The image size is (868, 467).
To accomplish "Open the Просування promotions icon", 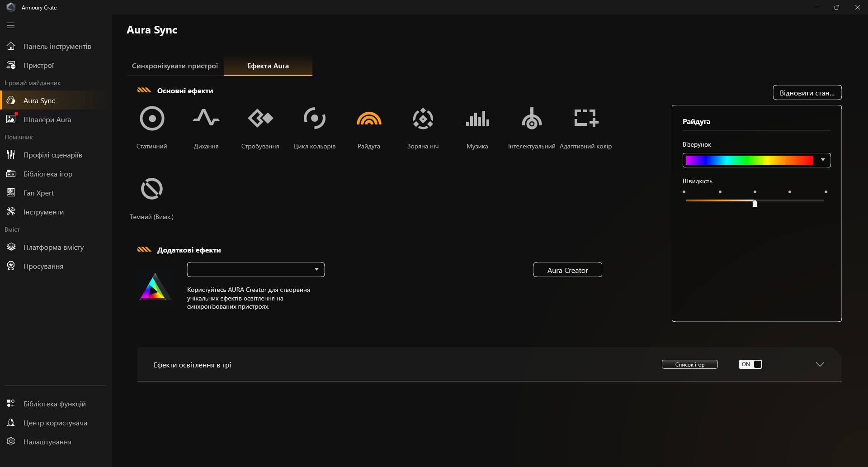I will (x=11, y=266).
